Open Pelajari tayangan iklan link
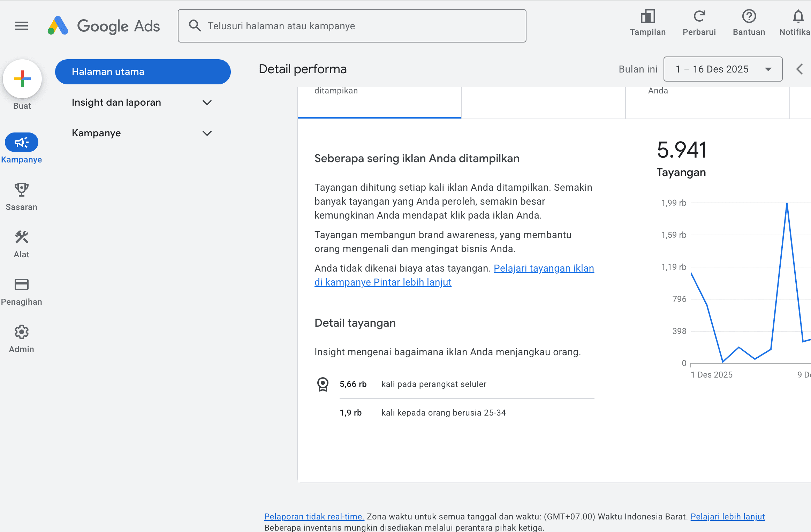The width and height of the screenshot is (811, 532). 544,268
